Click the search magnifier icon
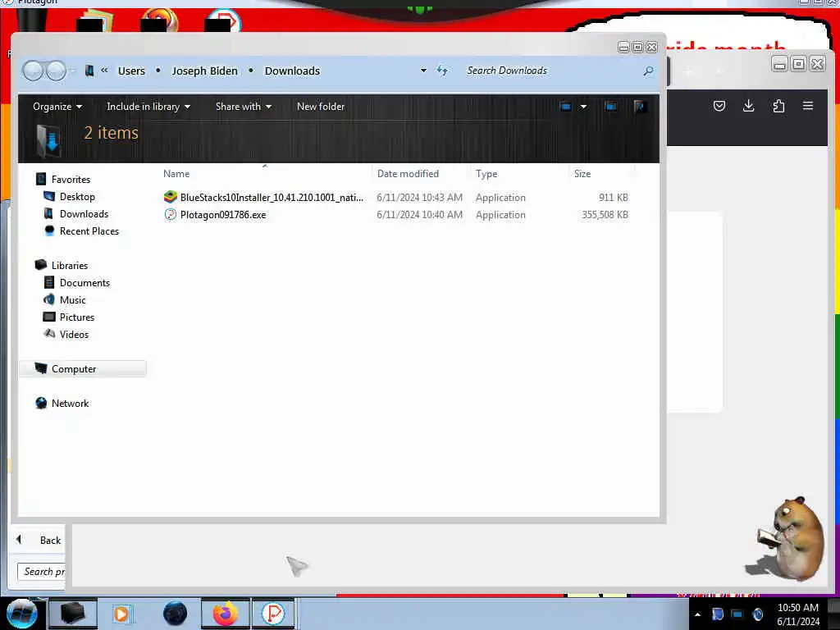The height and width of the screenshot is (630, 840). (648, 71)
